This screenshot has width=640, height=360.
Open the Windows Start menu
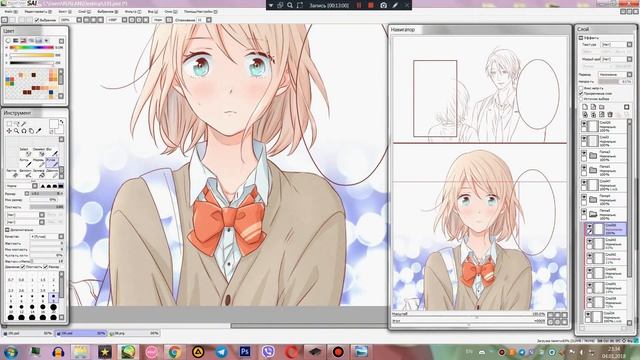[11, 351]
